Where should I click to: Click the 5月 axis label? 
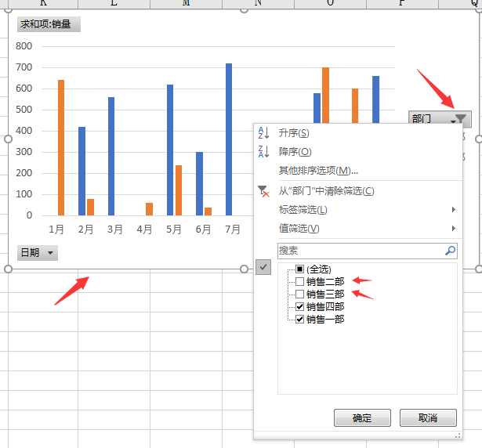pos(174,229)
